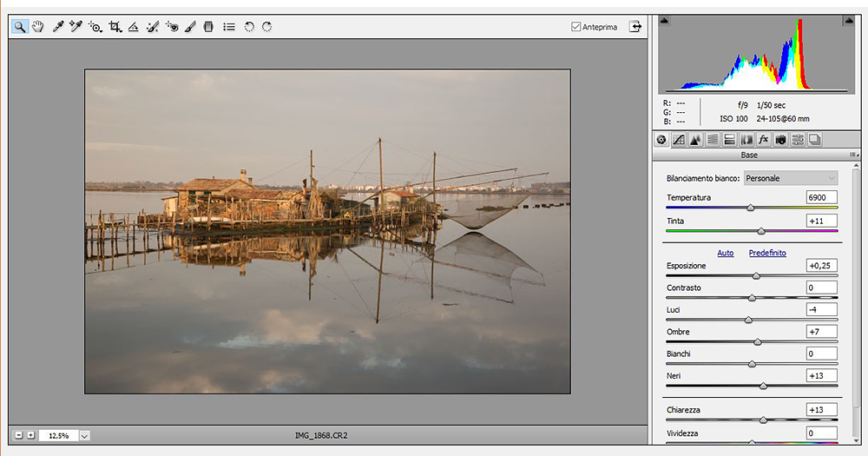868x456 pixels.
Task: Switch to the Tone Curve panel
Action: point(678,140)
